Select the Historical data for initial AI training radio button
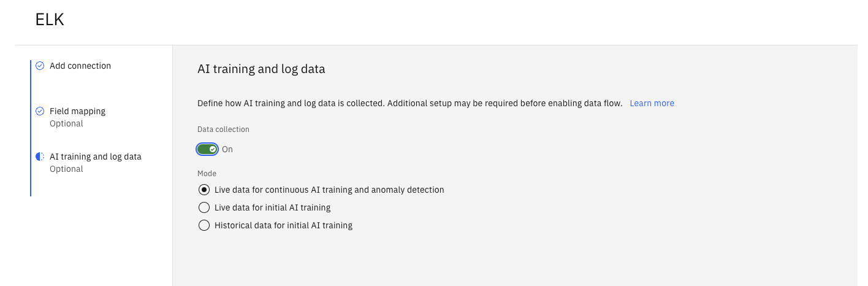The width and height of the screenshot is (868, 286). 204,225
